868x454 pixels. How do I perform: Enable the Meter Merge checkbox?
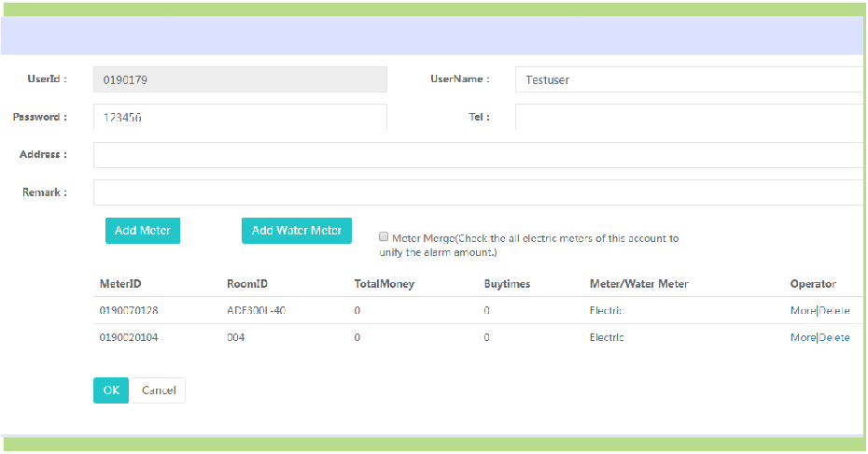tap(384, 237)
